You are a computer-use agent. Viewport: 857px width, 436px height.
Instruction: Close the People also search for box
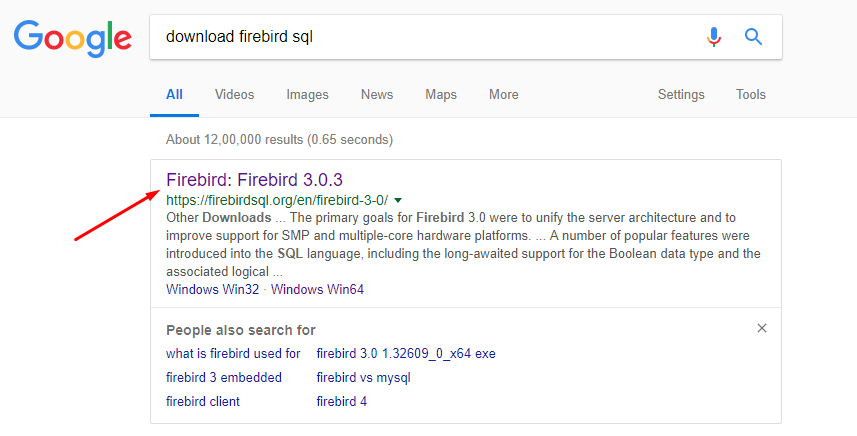(x=762, y=328)
